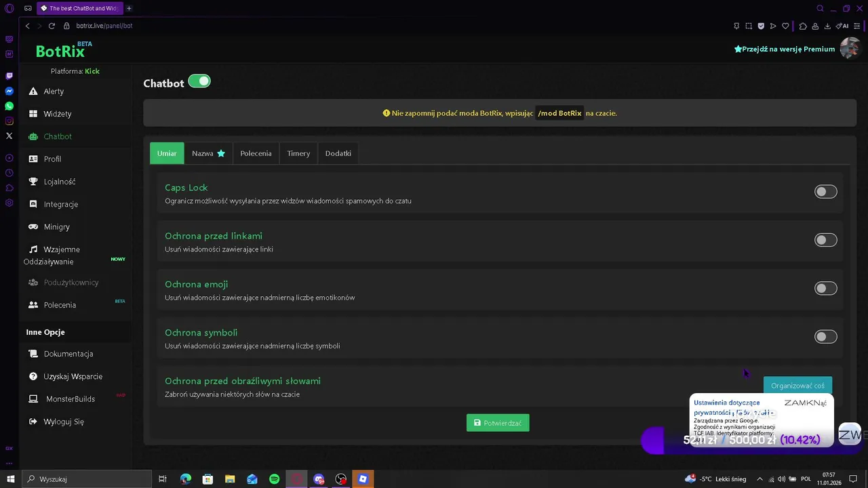Switch to the Nazwa tab
The image size is (868, 488).
(208, 153)
